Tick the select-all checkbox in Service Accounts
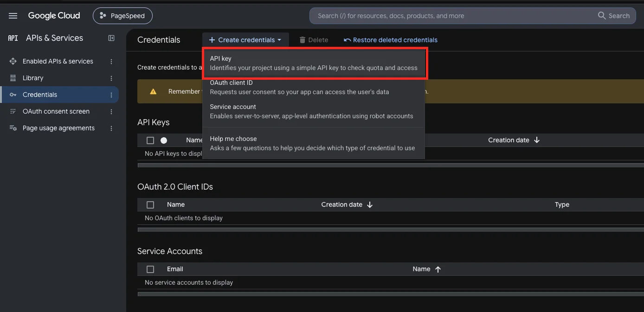Viewport: 644px width, 312px height. coord(150,269)
